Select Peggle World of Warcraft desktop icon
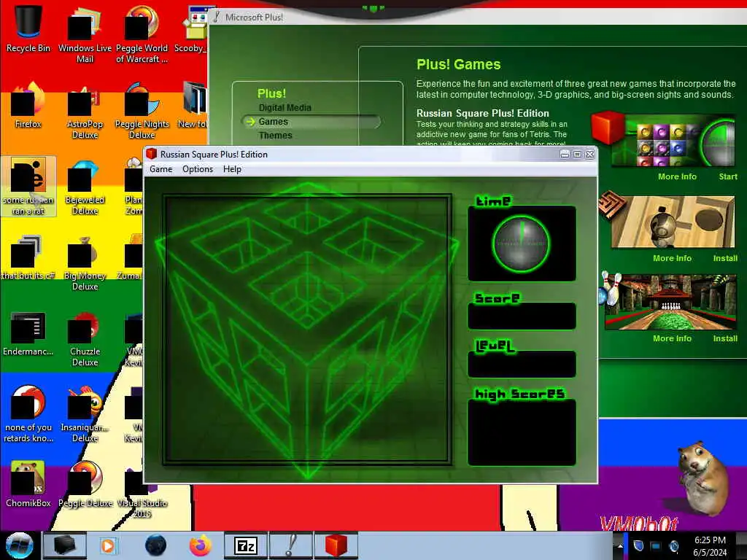Viewport: 747px width, 560px height. tap(142, 34)
